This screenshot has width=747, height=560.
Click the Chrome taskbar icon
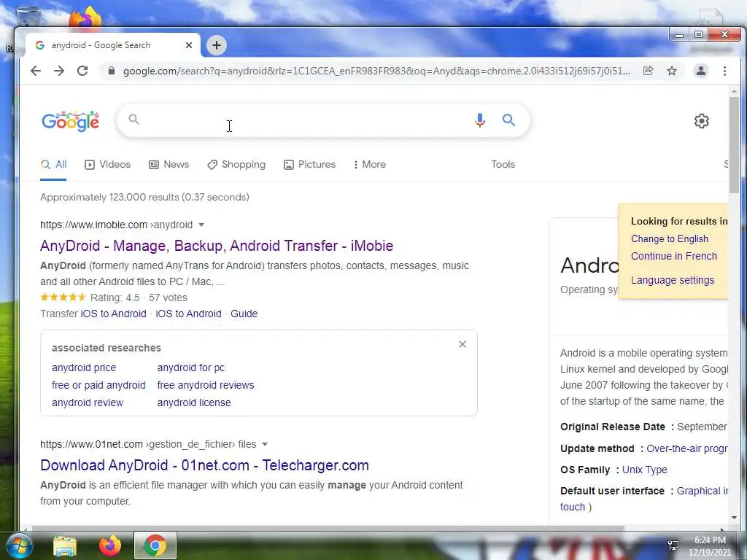[x=155, y=545]
